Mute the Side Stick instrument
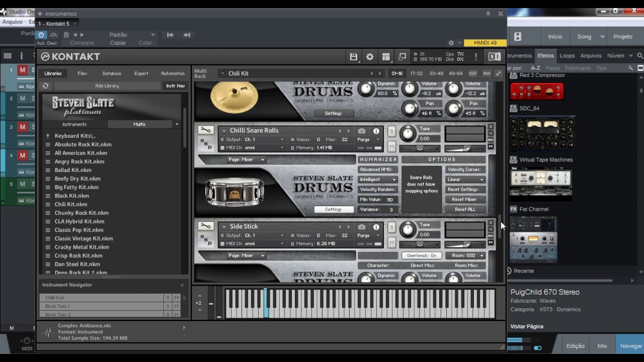This screenshot has height=362, width=644. coord(391,242)
